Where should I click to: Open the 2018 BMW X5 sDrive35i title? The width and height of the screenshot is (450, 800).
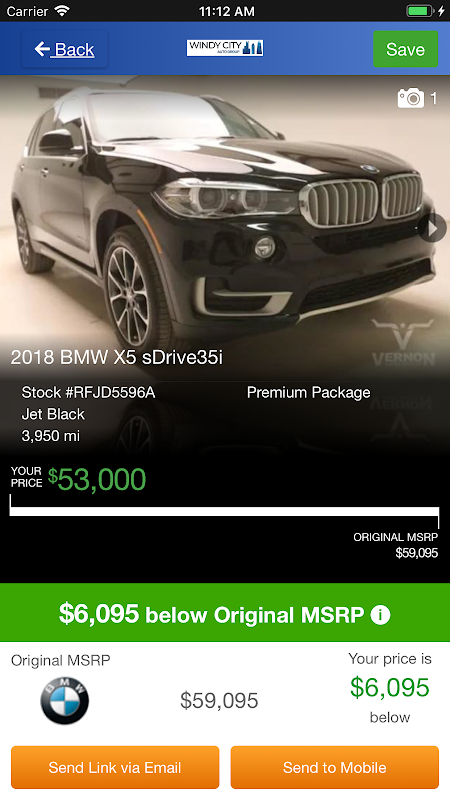pos(117,357)
